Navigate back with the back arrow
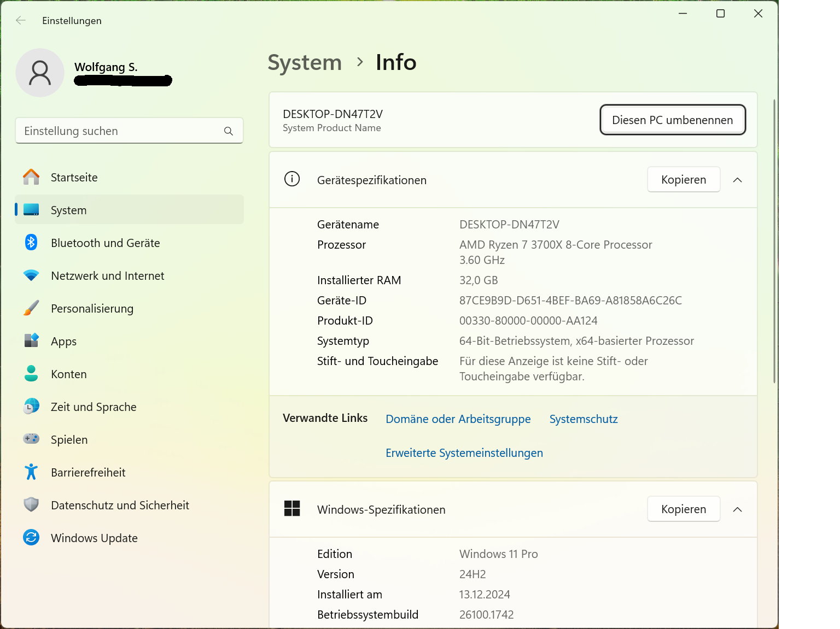This screenshot has width=840, height=629. (21, 21)
